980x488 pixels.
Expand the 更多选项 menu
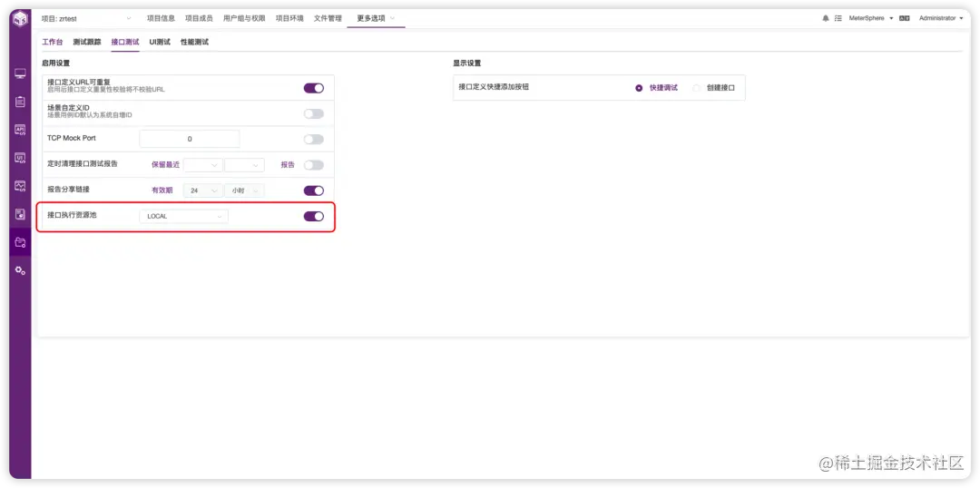[377, 19]
